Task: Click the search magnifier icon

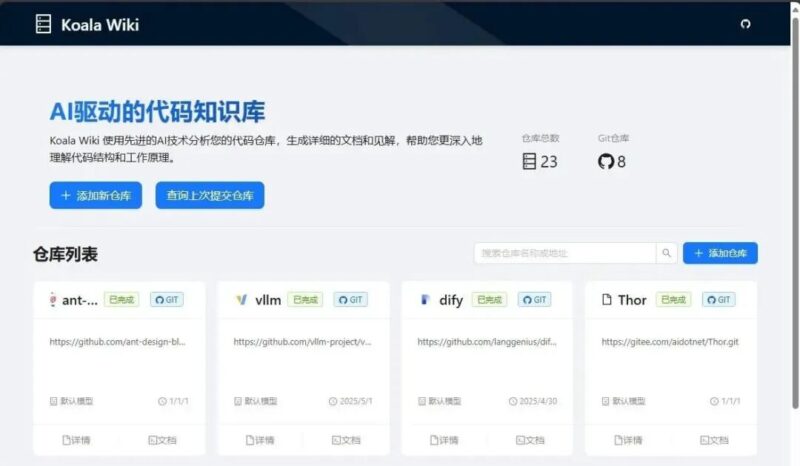Action: 666,253
